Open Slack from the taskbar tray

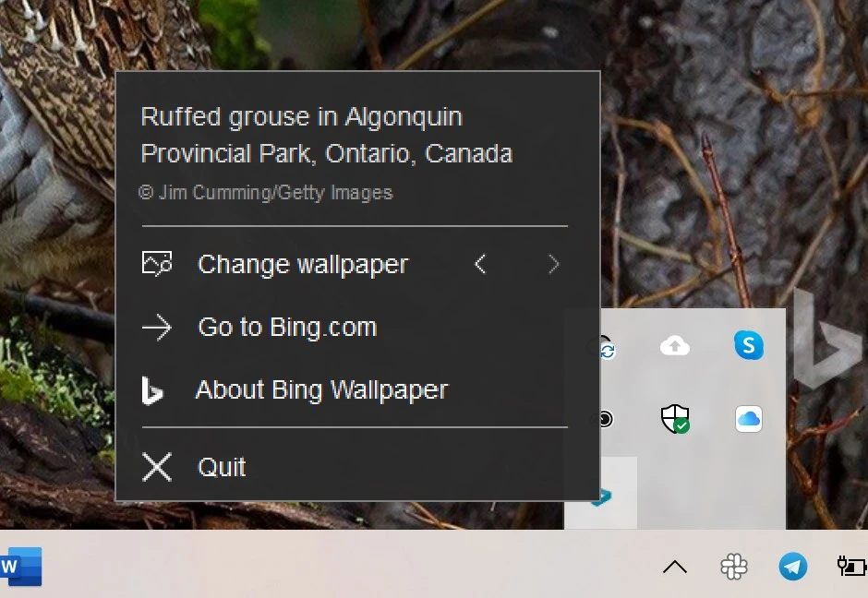pyautogui.click(x=734, y=567)
